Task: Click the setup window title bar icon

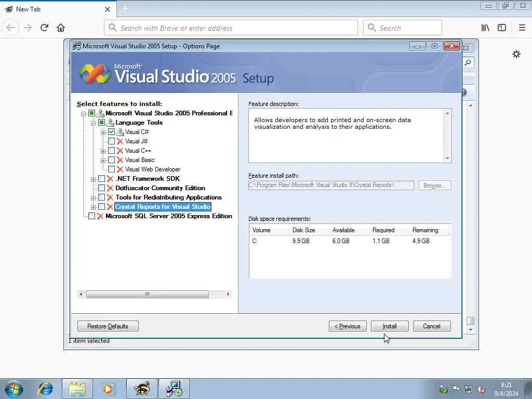Action: [x=77, y=46]
